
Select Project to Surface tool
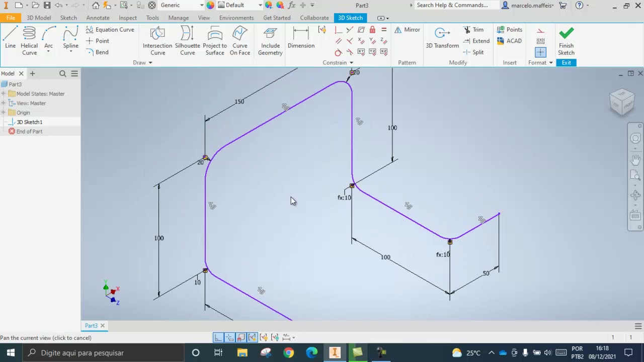pos(215,41)
